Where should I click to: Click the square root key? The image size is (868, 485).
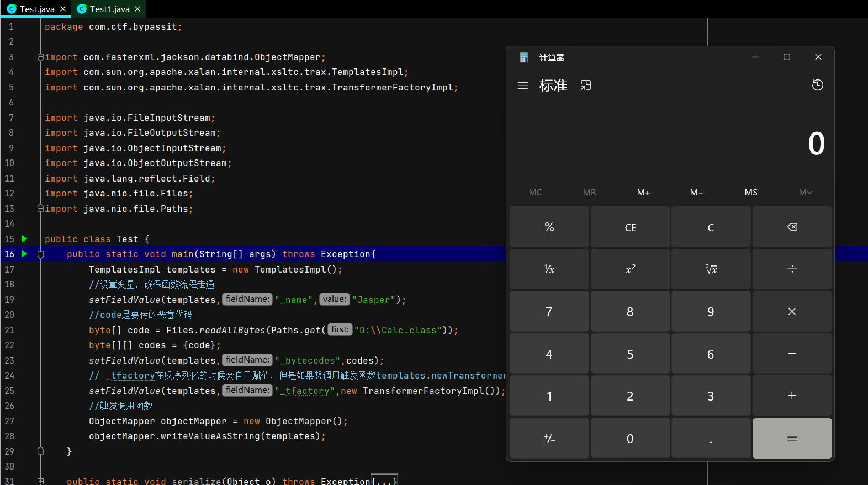coord(711,269)
